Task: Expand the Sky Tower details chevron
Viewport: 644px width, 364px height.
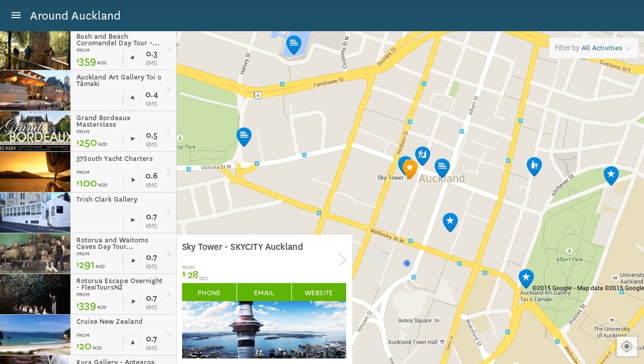Action: click(x=342, y=260)
